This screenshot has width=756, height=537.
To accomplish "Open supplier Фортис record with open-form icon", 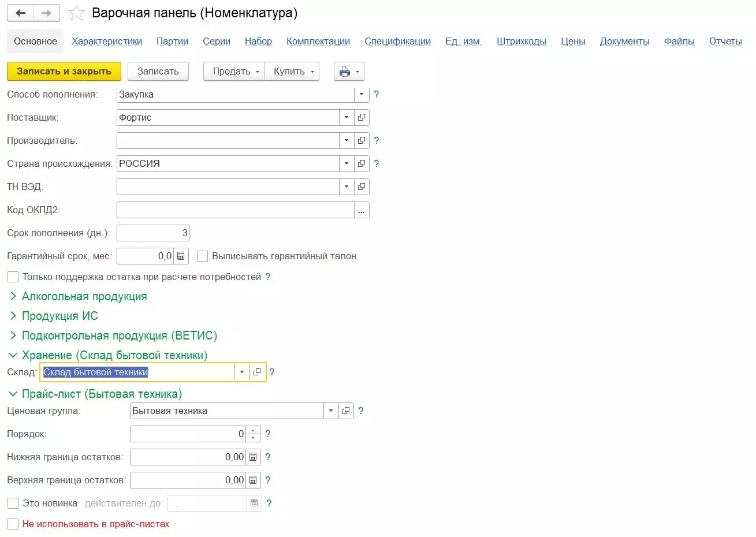I will [x=362, y=117].
